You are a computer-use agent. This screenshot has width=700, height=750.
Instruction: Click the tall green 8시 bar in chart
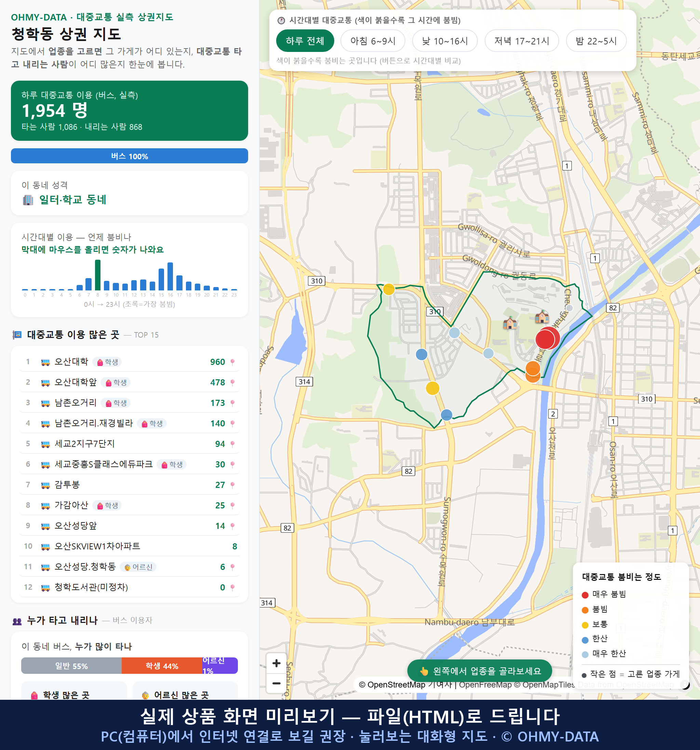(98, 275)
